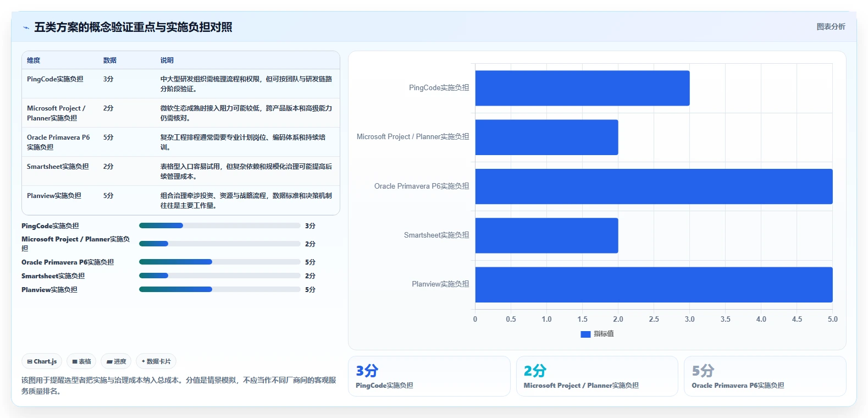Image resolution: width=868 pixels, height=418 pixels.
Task: Click the Planview实施负担 progress list label
Action: point(49,290)
